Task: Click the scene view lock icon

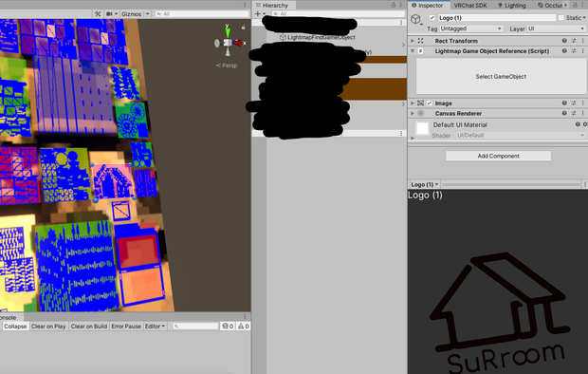Action: point(243,27)
